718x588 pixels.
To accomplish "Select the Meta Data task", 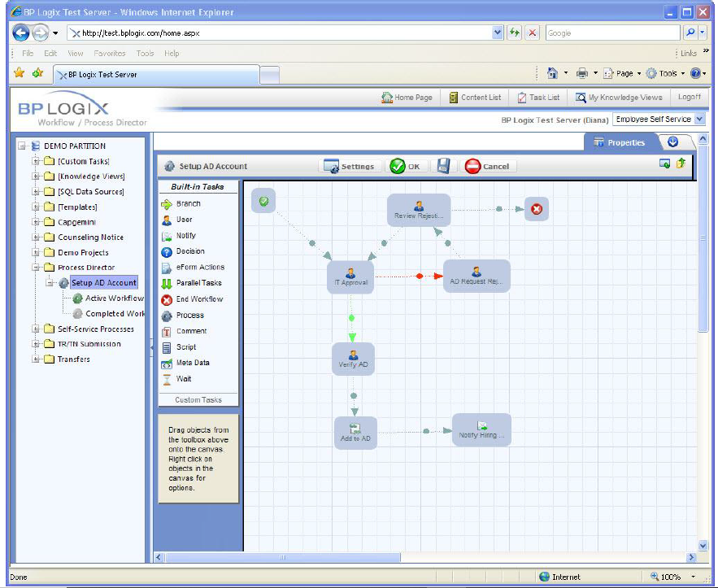I will 185,364.
